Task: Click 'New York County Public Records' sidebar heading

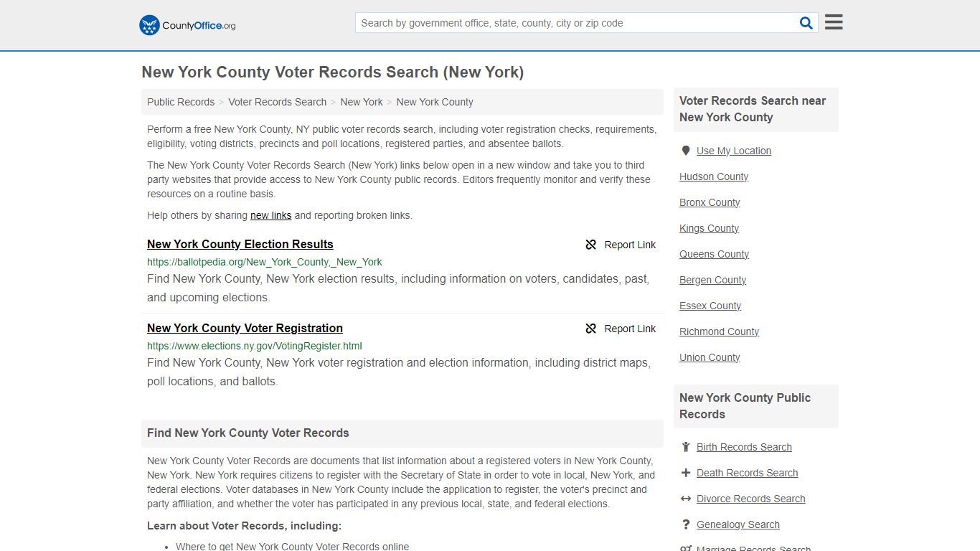Action: point(745,406)
